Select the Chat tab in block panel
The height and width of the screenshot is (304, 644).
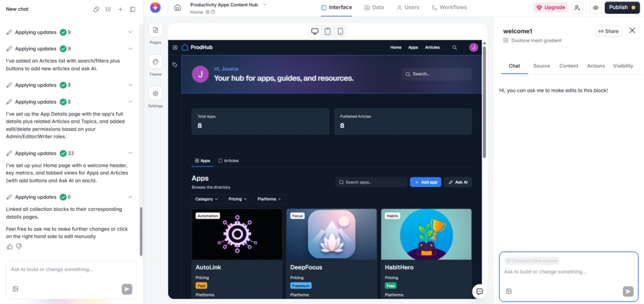coord(514,66)
